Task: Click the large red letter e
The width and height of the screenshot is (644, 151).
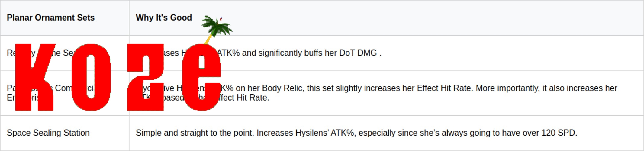Action: [202, 77]
